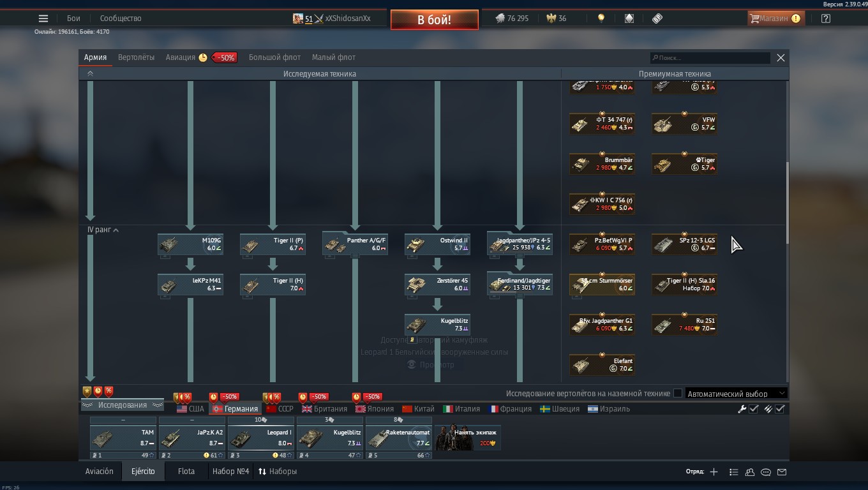Open the Battle Pass BP icon

(657, 19)
